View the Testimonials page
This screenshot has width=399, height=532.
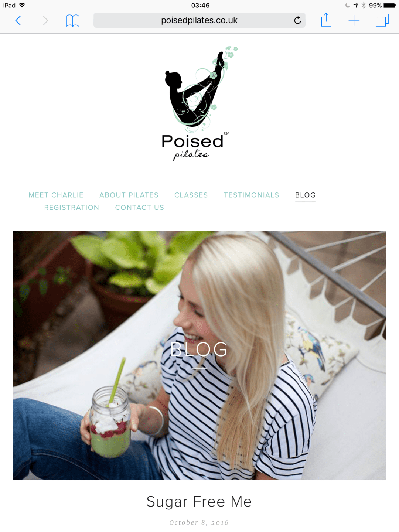point(252,195)
